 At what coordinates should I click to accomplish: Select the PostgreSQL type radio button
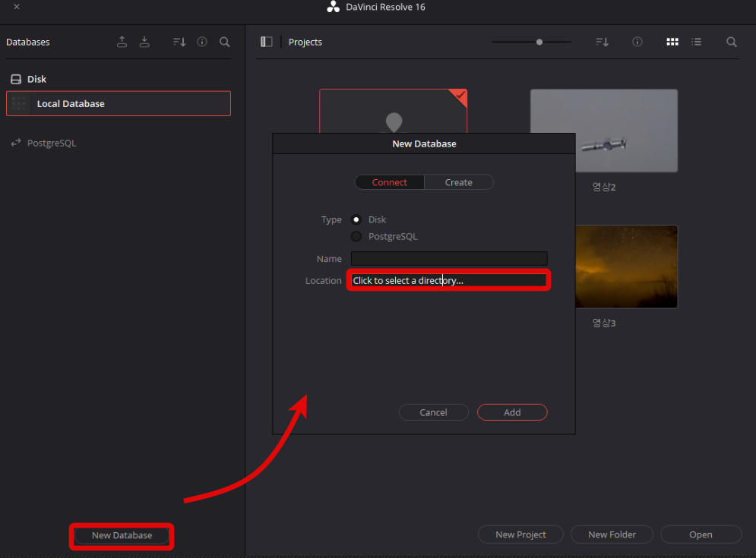point(356,237)
